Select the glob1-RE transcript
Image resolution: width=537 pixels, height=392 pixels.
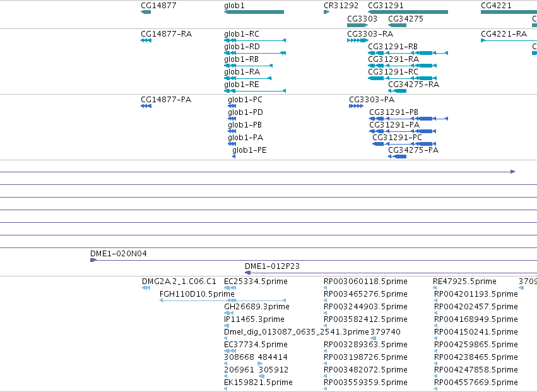tap(255, 91)
